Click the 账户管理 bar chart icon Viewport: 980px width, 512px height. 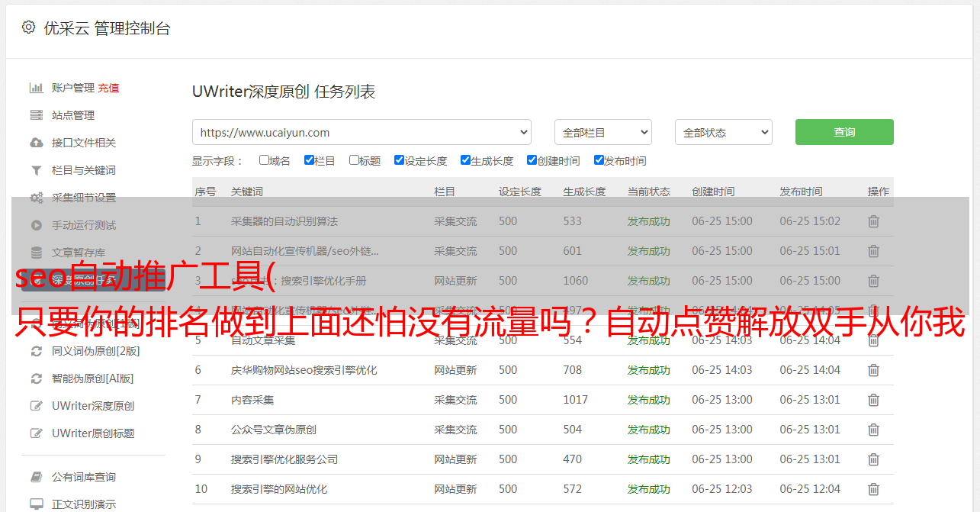click(x=36, y=88)
